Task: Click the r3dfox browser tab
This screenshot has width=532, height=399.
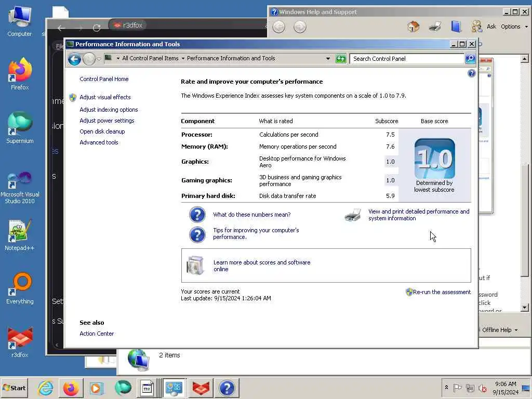Action: (x=128, y=25)
